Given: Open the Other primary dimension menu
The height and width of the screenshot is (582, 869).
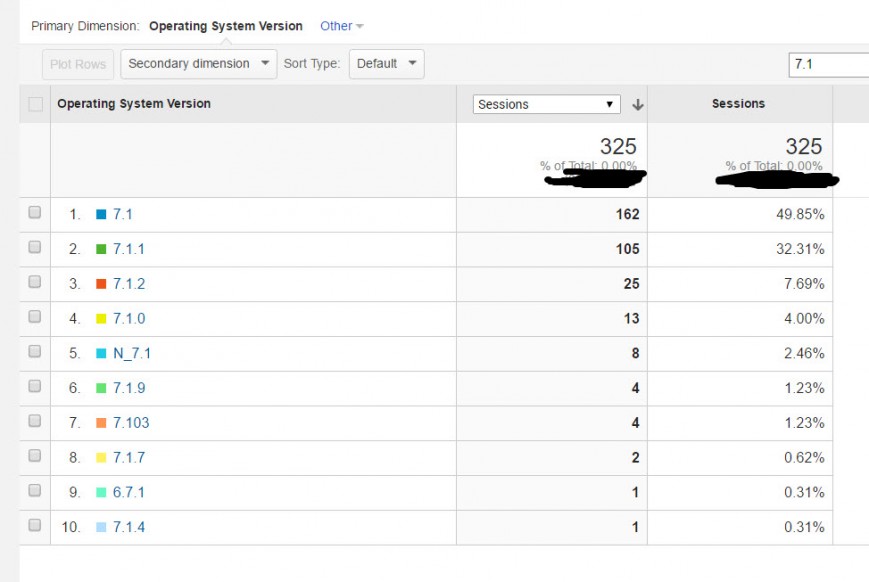Looking at the screenshot, I should pos(341,26).
